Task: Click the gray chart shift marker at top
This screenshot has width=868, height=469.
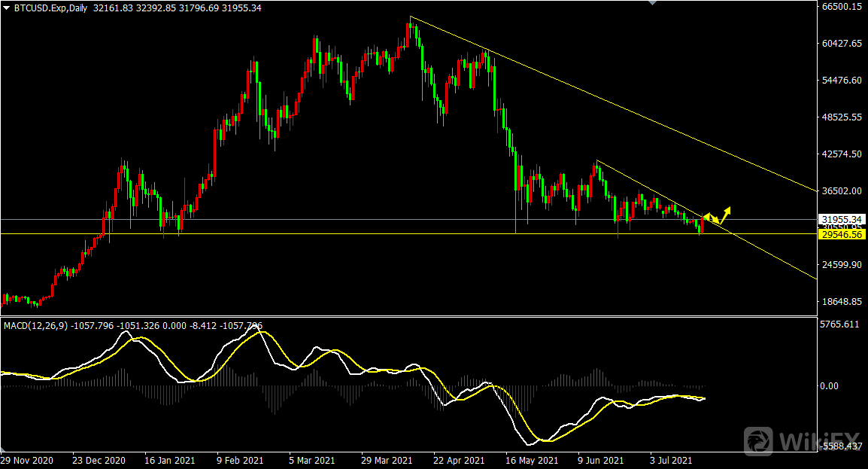Action: [x=652, y=4]
